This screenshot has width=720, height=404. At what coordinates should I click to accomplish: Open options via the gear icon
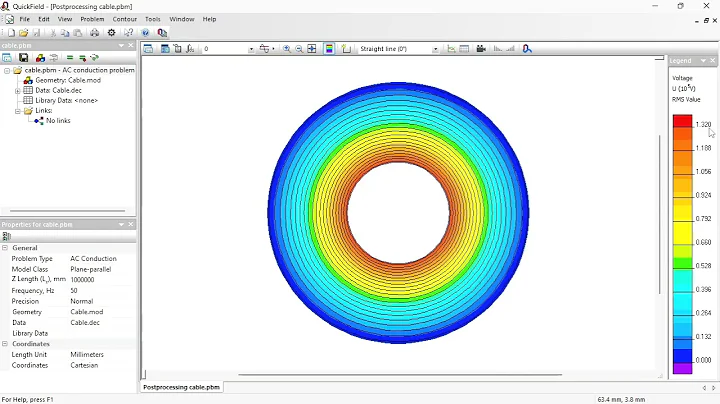click(111, 33)
